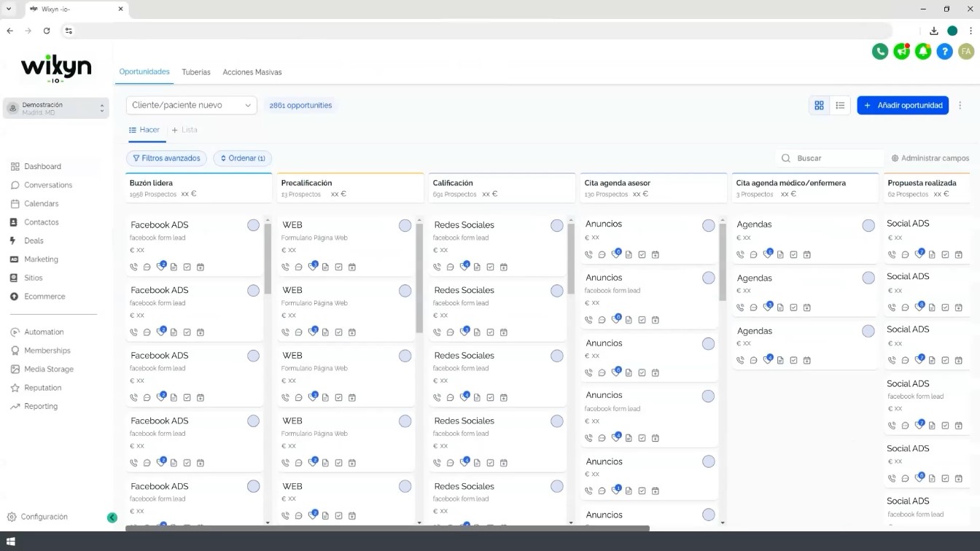Click the tags icon with badge 4 on an Agendas card
This screenshot has width=980, height=551.
point(768,359)
